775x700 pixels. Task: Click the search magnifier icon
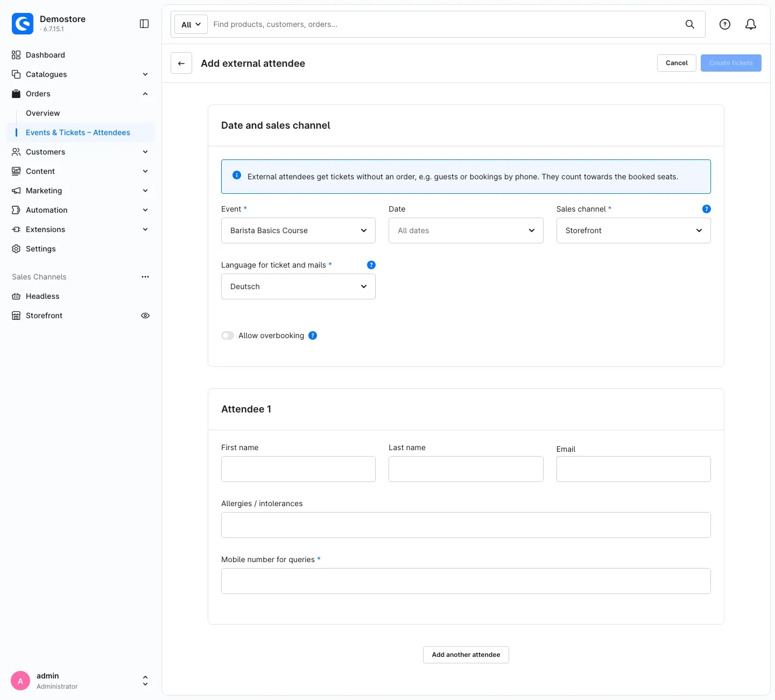point(689,24)
